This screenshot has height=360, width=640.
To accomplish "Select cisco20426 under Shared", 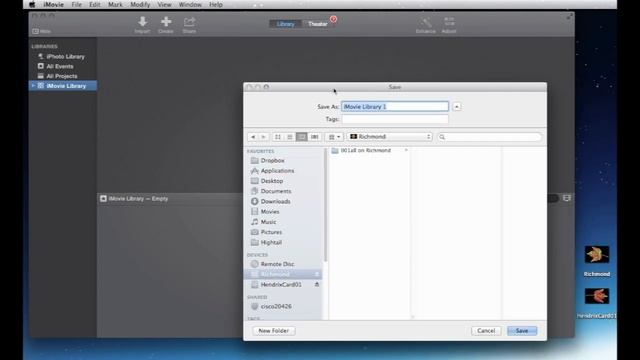I will pyautogui.click(x=276, y=307).
